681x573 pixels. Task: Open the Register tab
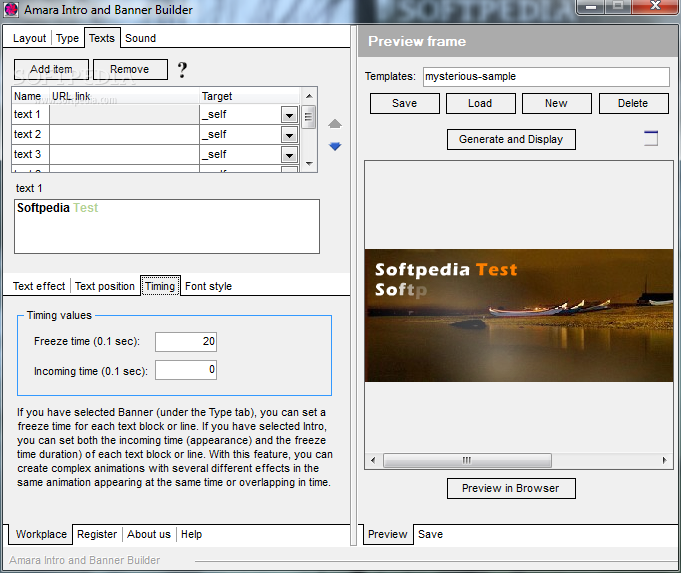tap(97, 534)
